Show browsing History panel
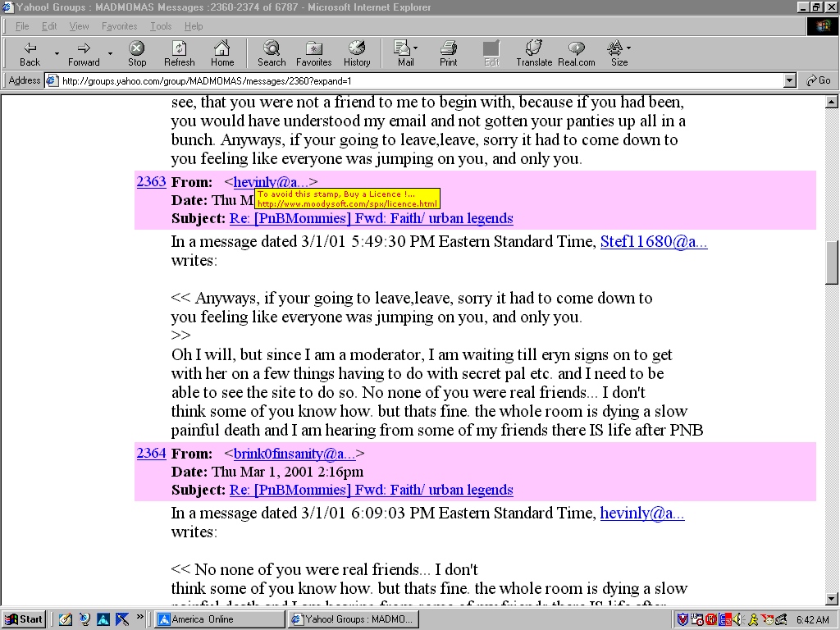Screen dimensions: 840x630 point(357,53)
